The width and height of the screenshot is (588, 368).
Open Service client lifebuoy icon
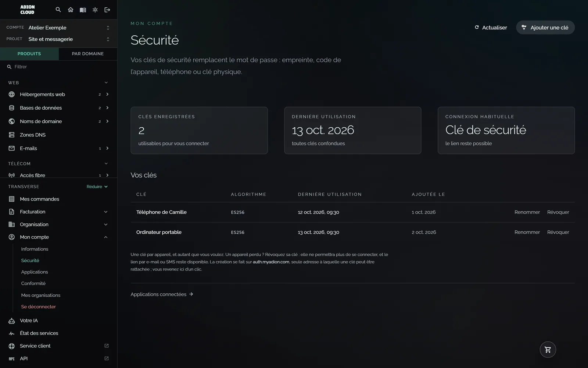(x=12, y=346)
